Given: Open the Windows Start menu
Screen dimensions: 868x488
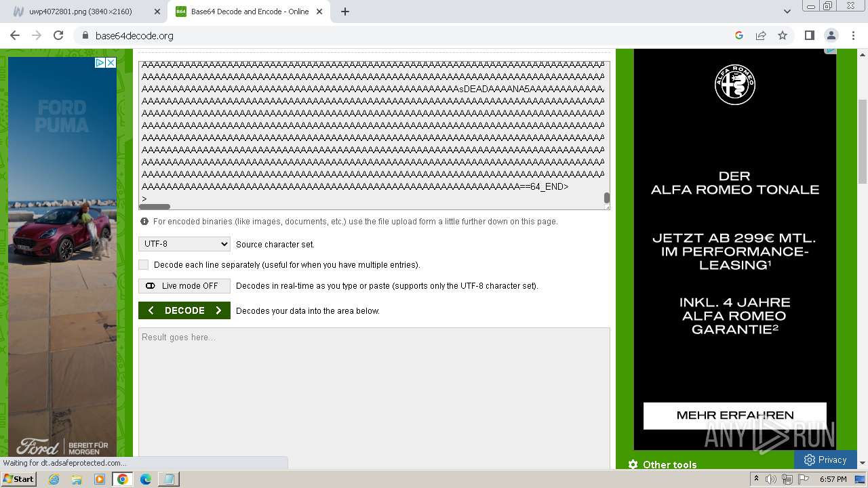Looking at the screenshot, I should pos(18,479).
